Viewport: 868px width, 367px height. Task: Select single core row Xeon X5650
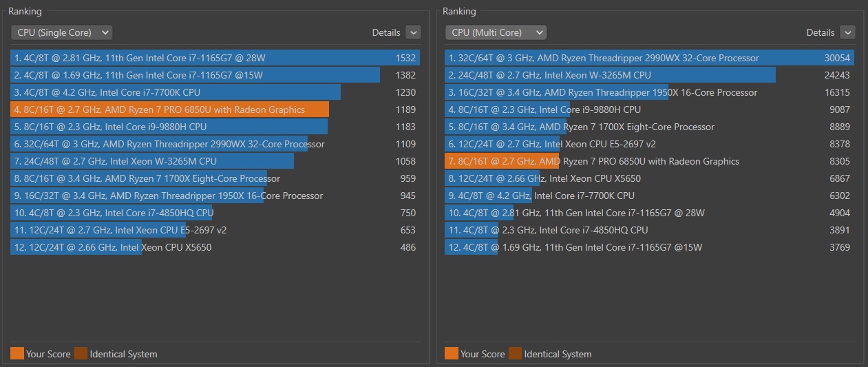click(x=215, y=247)
